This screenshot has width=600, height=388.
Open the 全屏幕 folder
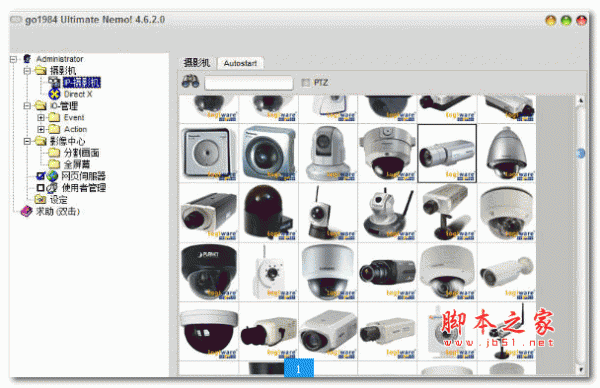[x=77, y=165]
